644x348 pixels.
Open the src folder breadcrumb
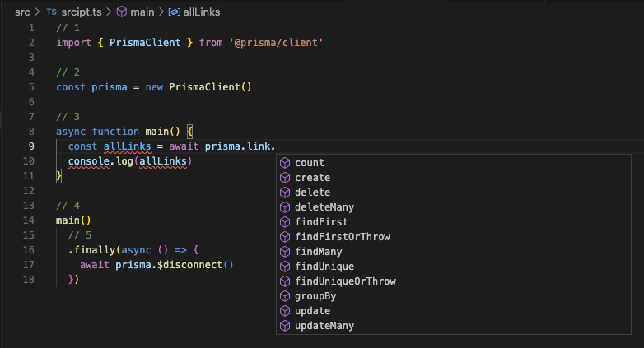(x=23, y=12)
